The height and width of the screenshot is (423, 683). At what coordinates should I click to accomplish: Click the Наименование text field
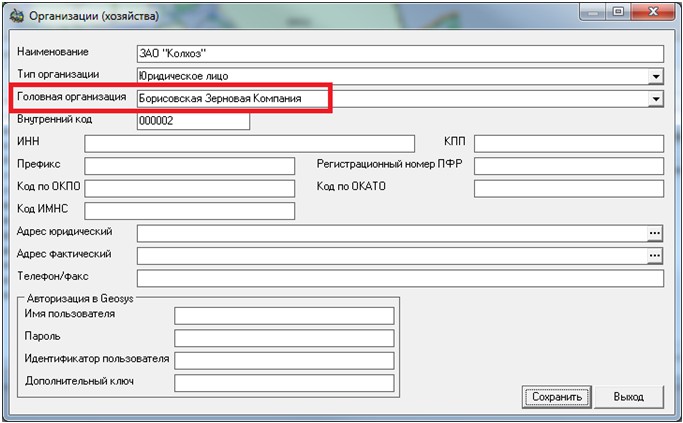(x=400, y=54)
